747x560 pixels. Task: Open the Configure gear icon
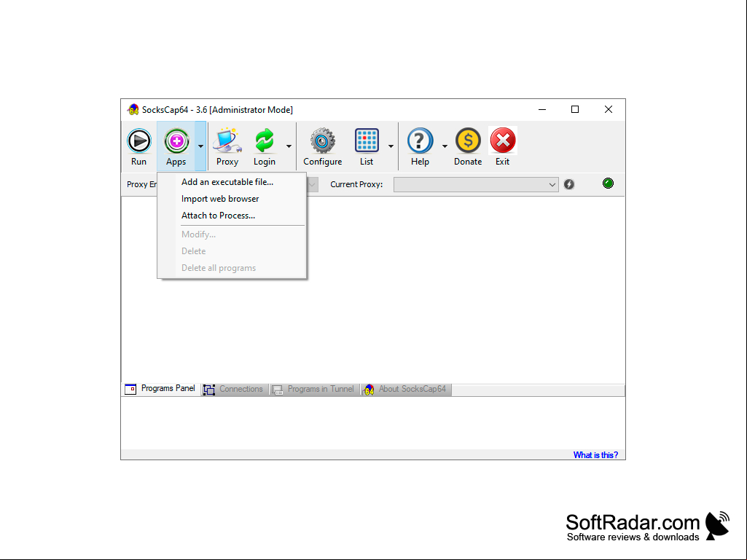click(323, 141)
